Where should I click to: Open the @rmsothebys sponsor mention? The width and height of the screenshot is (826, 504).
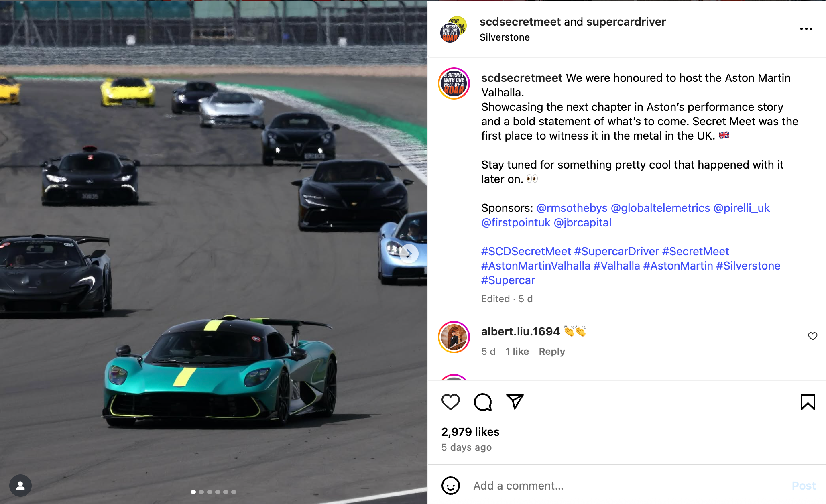(572, 208)
